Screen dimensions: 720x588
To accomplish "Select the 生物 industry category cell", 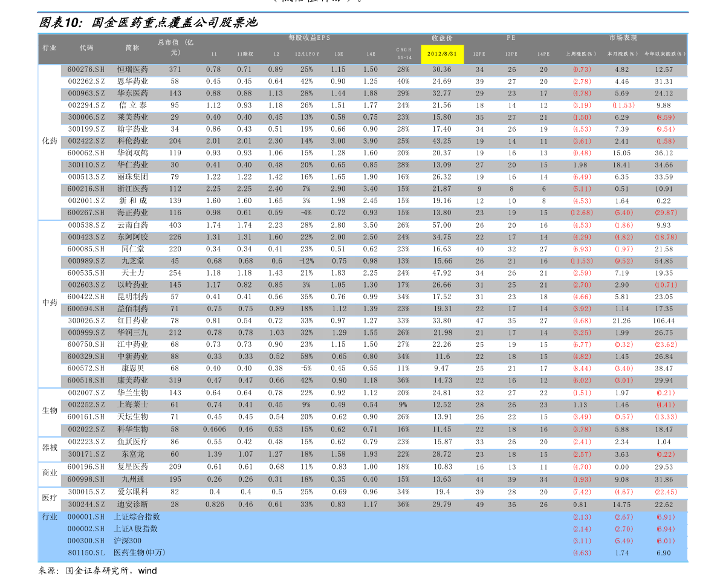I will pyautogui.click(x=50, y=411).
